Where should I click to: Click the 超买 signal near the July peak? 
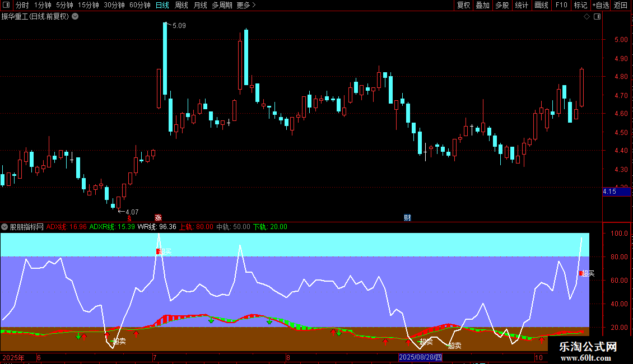tap(164, 251)
